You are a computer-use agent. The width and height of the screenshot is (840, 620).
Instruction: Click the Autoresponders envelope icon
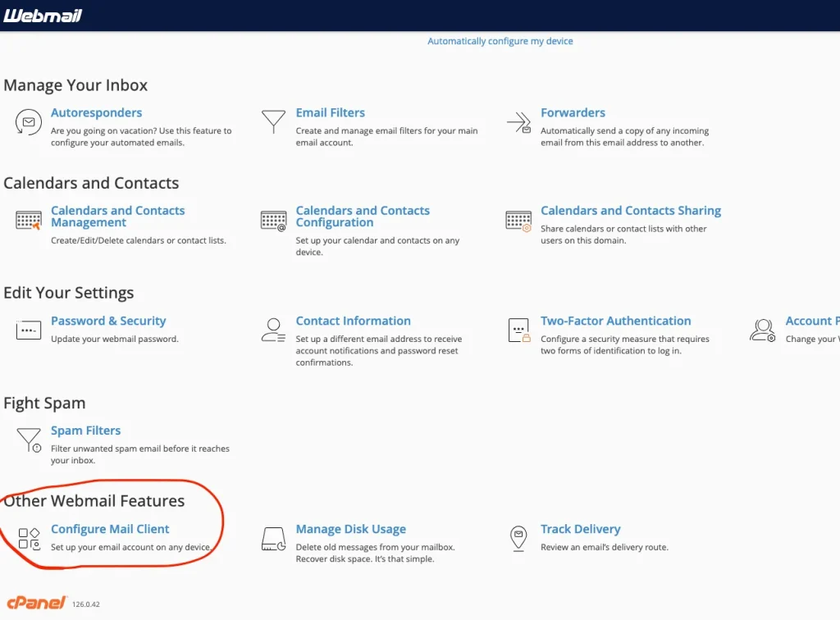click(x=29, y=122)
